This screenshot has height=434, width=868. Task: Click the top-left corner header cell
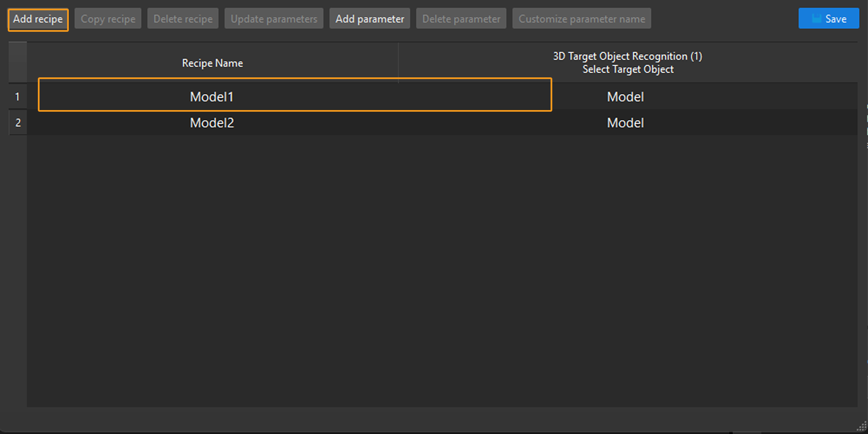coord(17,62)
